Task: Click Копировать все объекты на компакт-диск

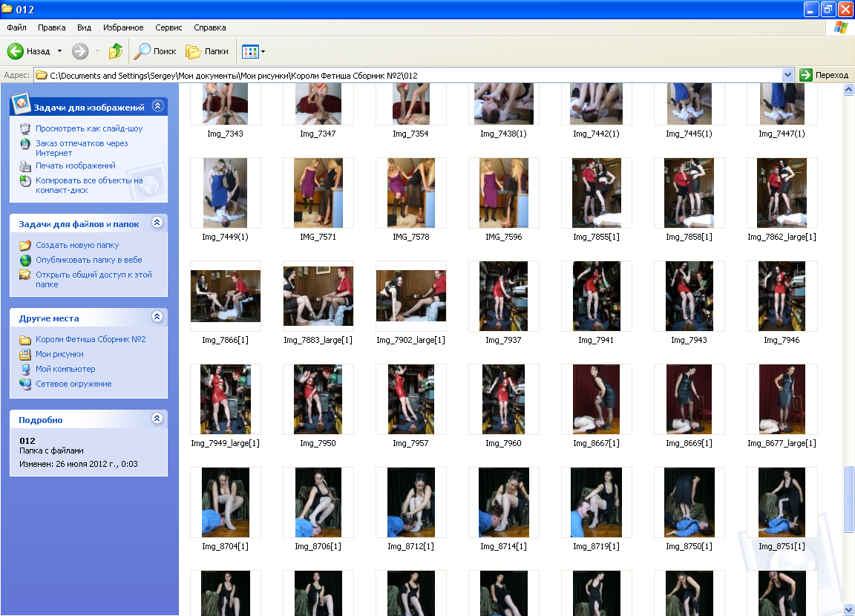Action: pos(89,186)
